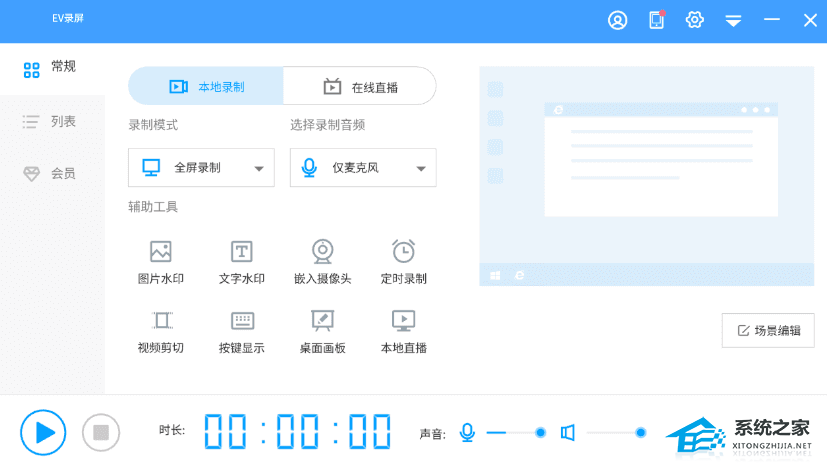This screenshot has width=827, height=464.
Task: Switch to 在线直播 tab
Action: 360,86
